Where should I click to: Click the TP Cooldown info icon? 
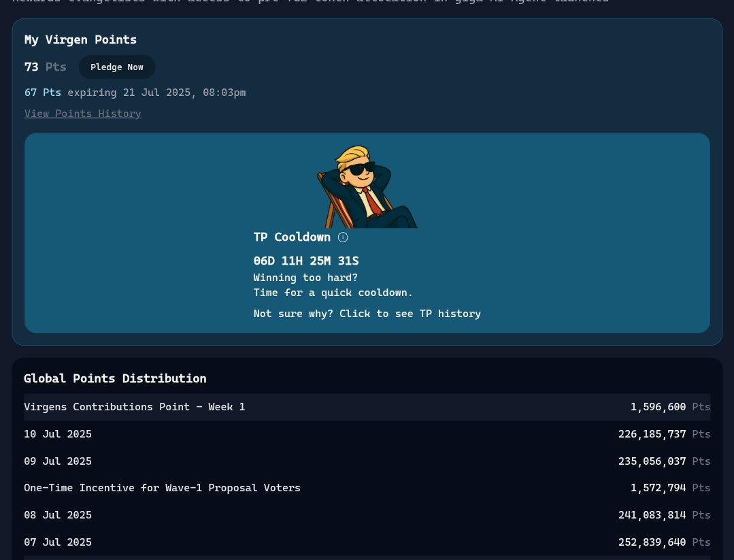(x=343, y=237)
